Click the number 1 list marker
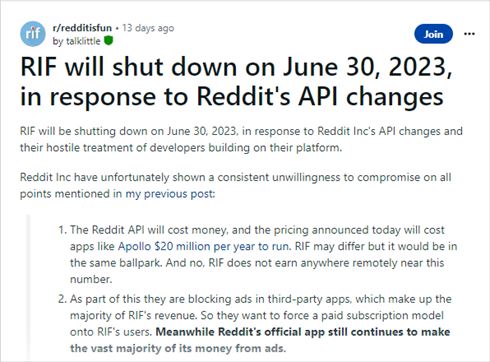Image resolution: width=490 pixels, height=362 pixels. point(62,230)
